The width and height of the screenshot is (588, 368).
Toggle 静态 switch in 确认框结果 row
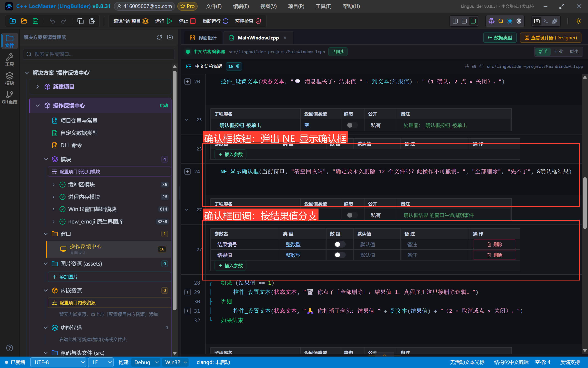click(x=352, y=215)
